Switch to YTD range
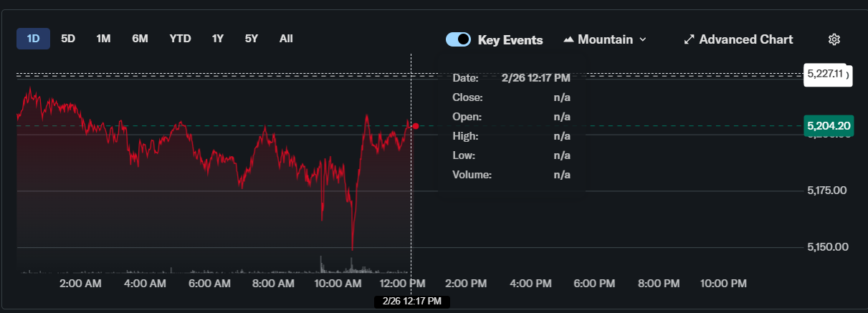 [180, 39]
